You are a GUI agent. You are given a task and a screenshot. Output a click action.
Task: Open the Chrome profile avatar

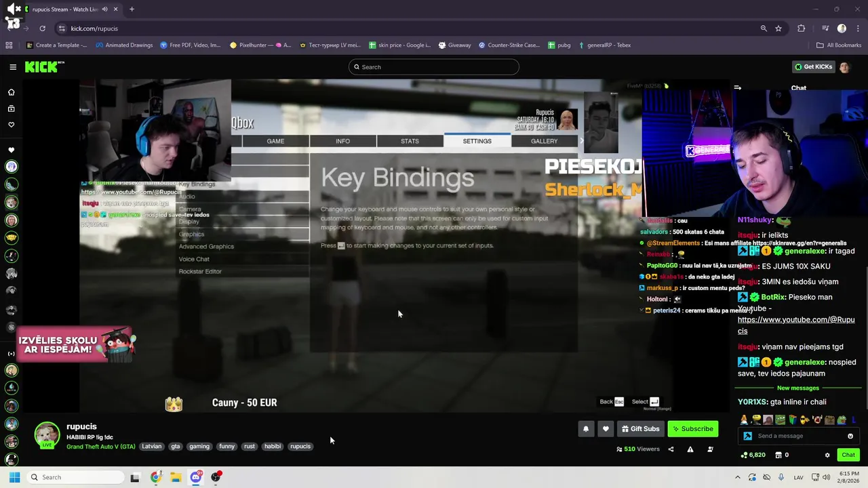pos(842,28)
